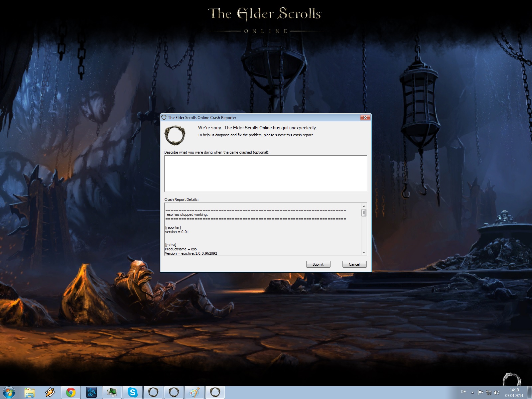Open the volume speaker tray icon

pyautogui.click(x=497, y=392)
